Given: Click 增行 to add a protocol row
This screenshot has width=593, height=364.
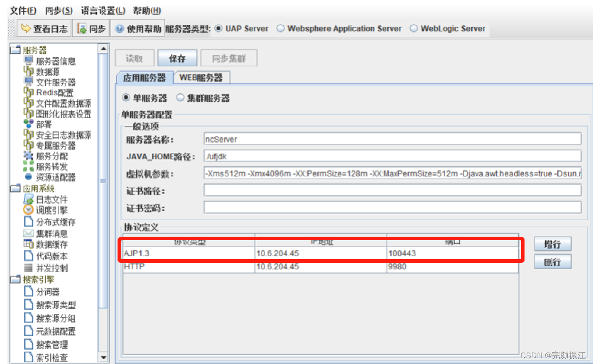Looking at the screenshot, I should point(552,244).
